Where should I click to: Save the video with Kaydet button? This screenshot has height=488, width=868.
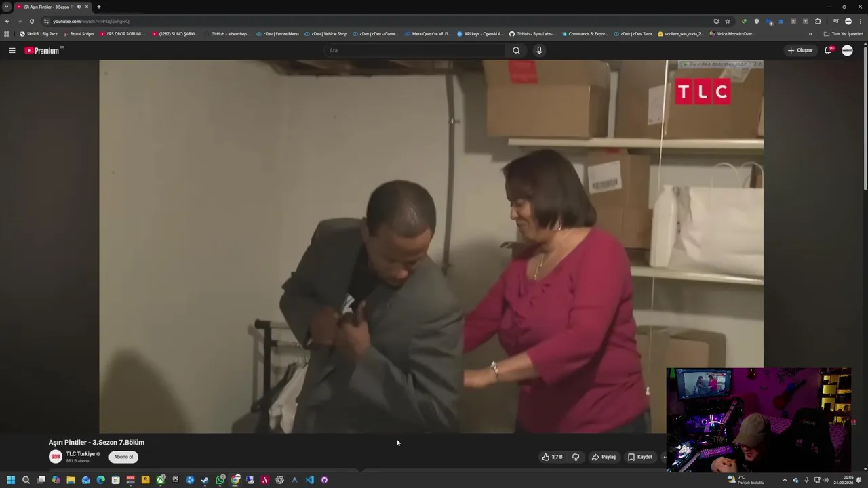click(639, 457)
